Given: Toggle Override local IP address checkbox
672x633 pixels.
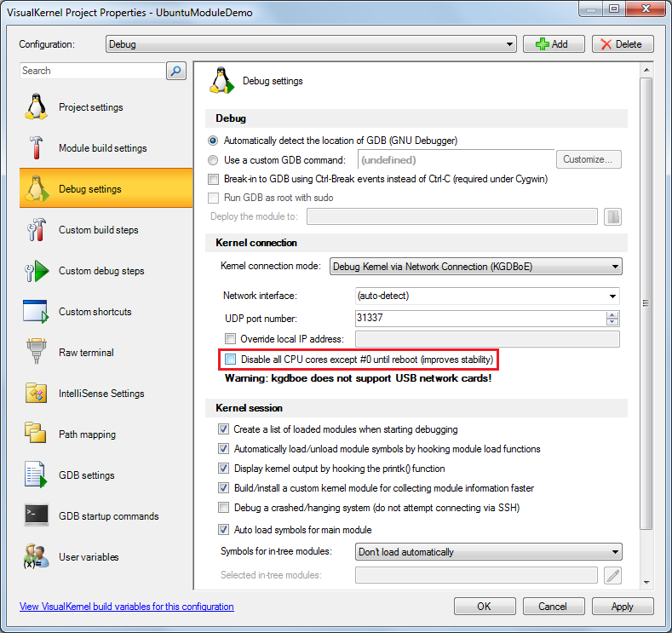Looking at the screenshot, I should coord(231,339).
